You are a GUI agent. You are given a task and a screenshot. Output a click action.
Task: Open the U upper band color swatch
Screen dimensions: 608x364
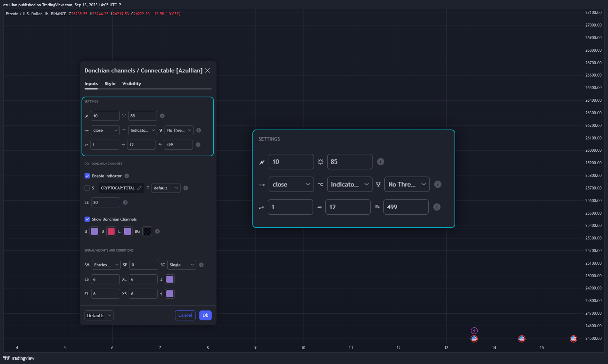94,232
